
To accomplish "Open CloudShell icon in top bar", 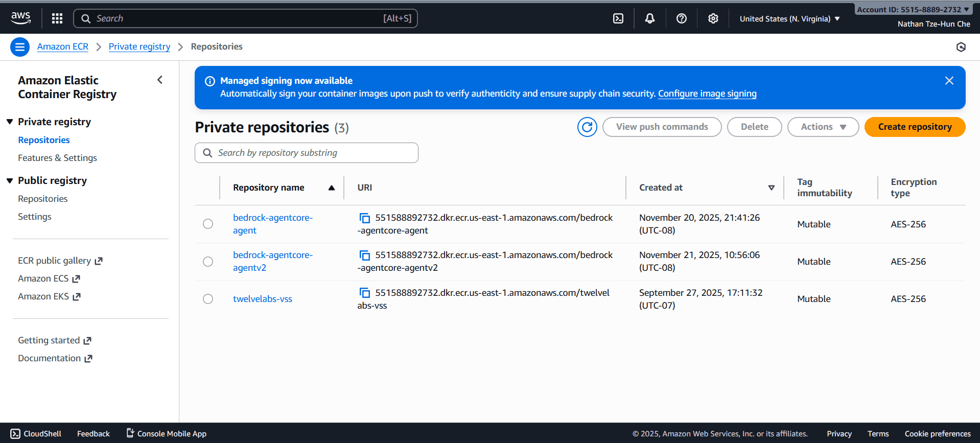I will [x=618, y=18].
